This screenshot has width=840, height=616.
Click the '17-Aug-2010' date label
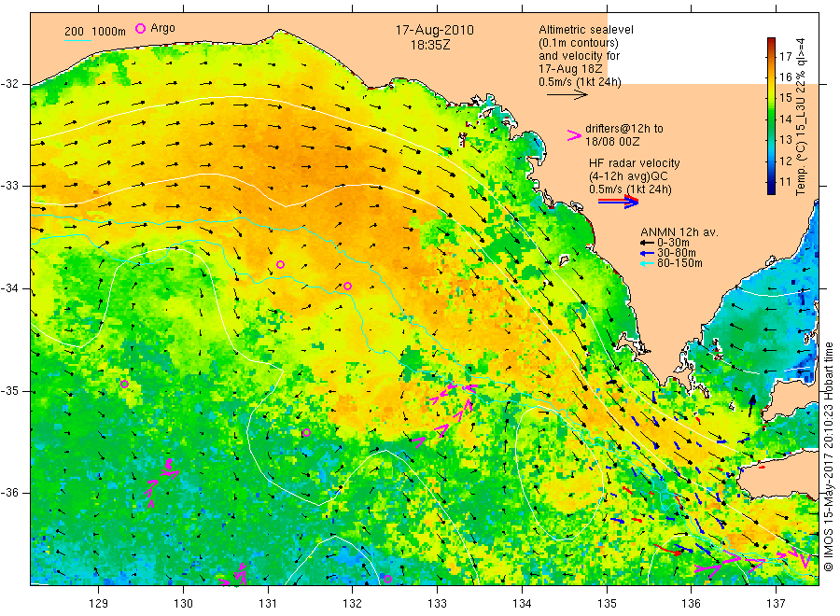pyautogui.click(x=434, y=30)
